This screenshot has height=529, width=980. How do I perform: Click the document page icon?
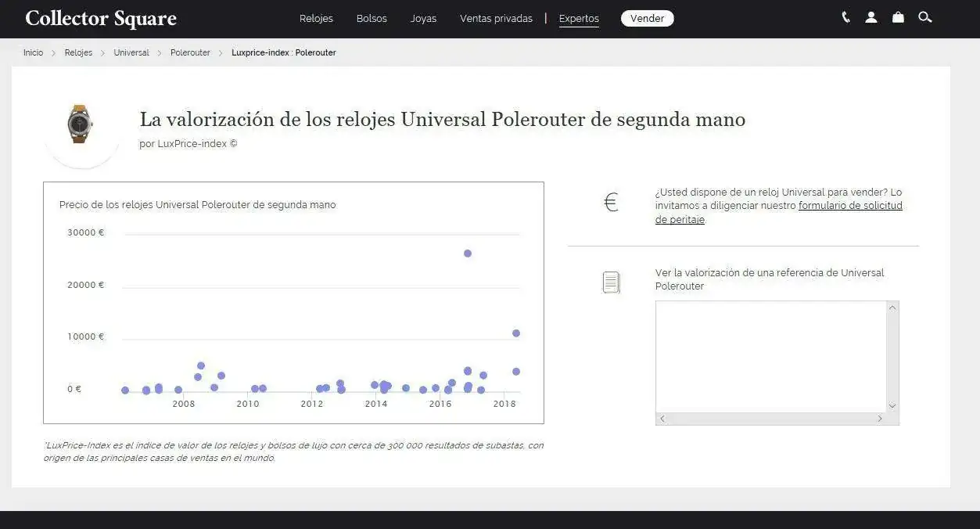point(611,282)
